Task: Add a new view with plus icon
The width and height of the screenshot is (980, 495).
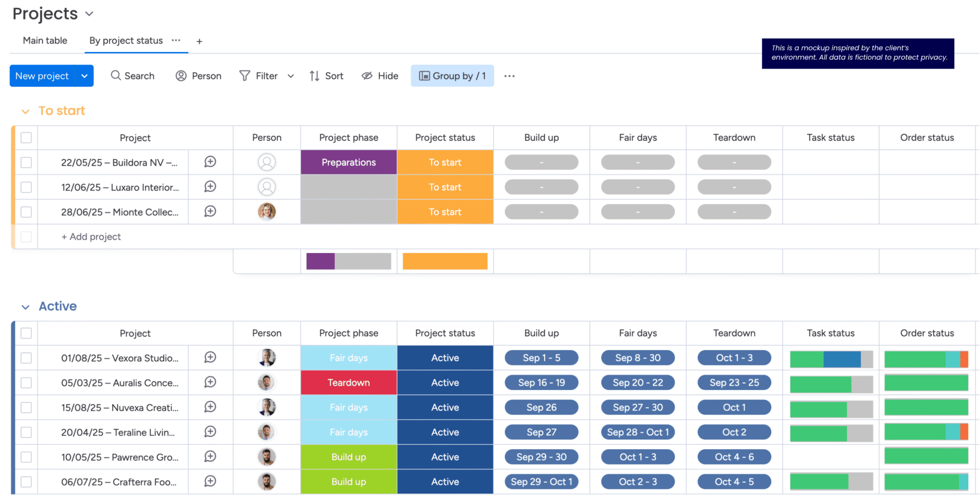Action: 199,41
